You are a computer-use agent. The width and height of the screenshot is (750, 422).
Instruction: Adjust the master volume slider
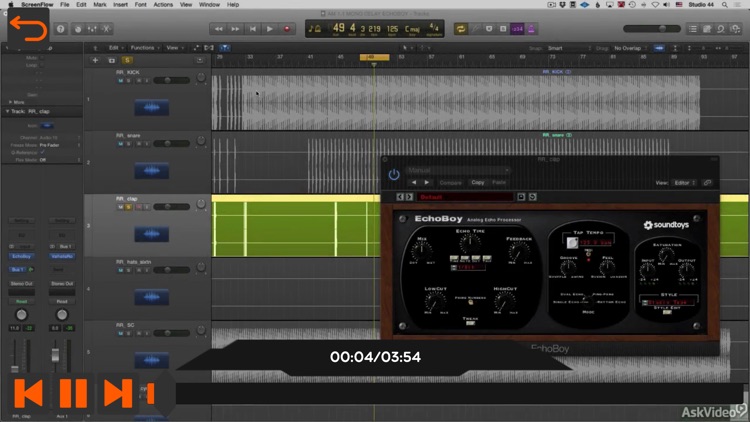coord(652,29)
